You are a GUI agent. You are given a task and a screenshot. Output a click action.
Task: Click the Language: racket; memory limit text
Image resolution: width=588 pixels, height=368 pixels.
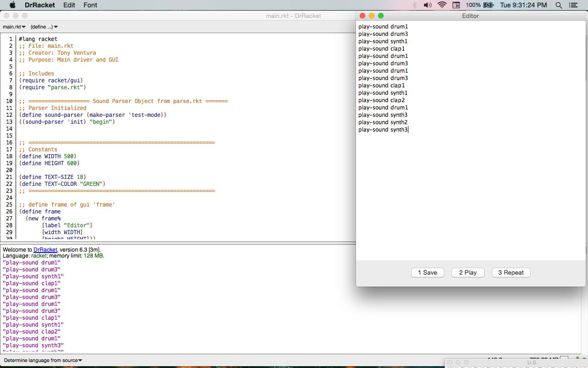click(53, 256)
